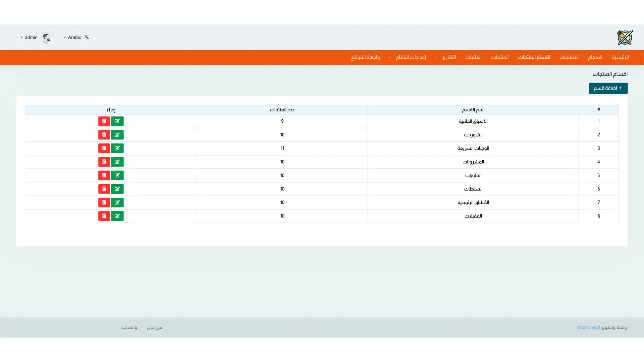Click the restaurant logo icon

[625, 38]
